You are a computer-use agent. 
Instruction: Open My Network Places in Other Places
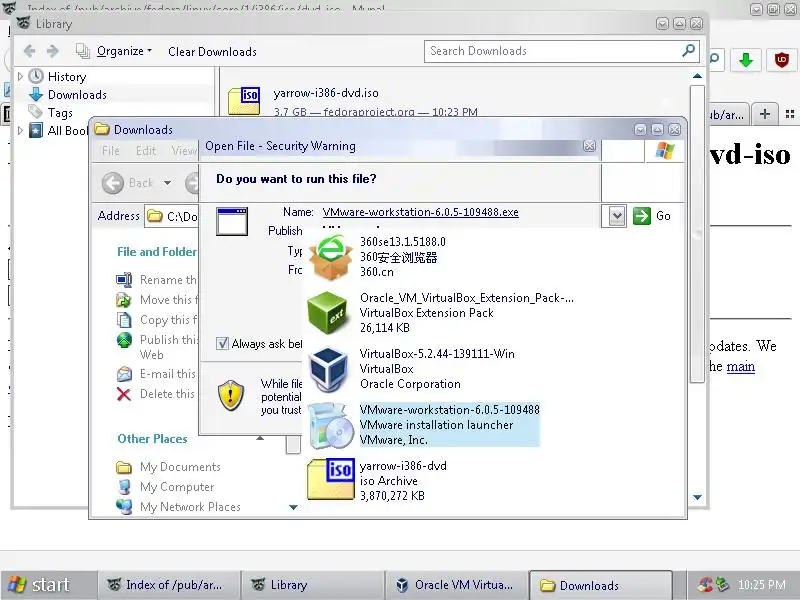click(x=190, y=507)
